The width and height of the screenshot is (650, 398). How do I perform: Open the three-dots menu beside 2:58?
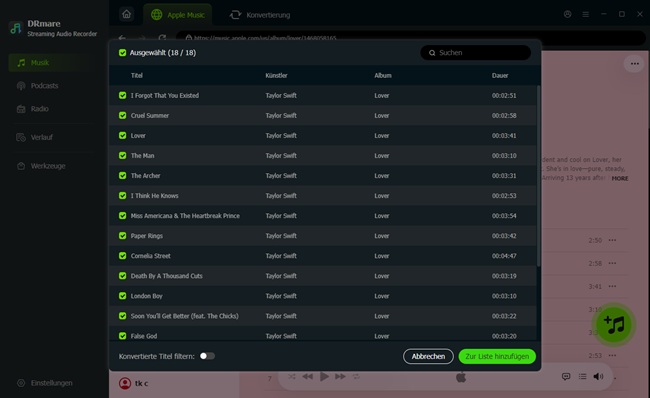(612, 263)
